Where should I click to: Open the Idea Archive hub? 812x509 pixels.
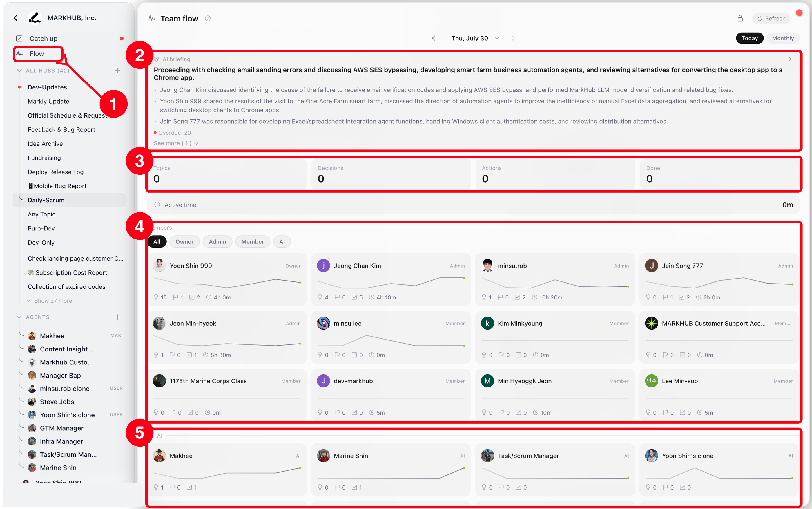coord(45,144)
